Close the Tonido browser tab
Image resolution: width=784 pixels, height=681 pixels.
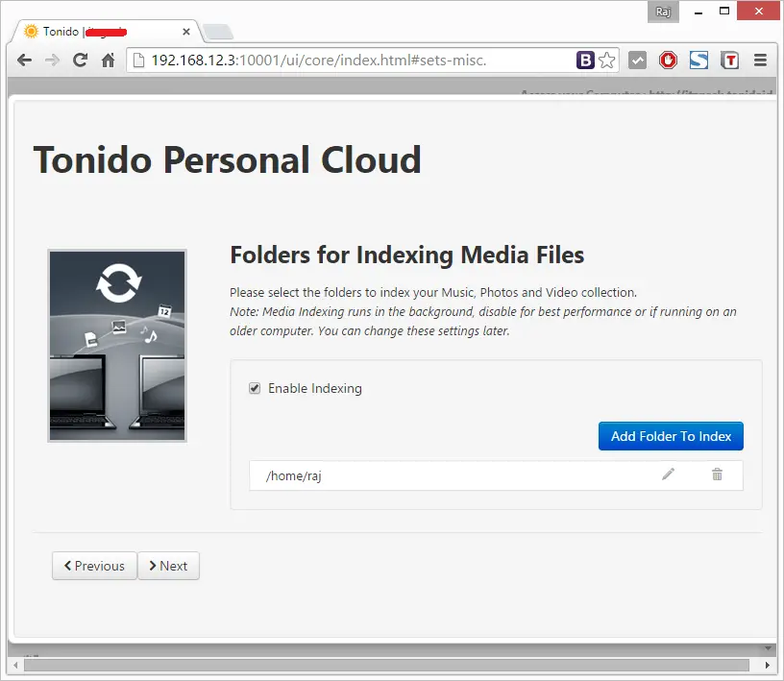(186, 32)
